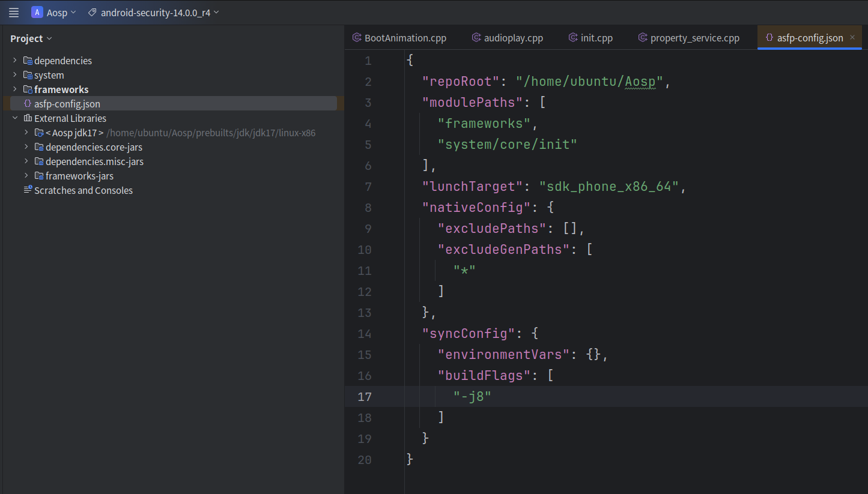Switch to the property_service.cpp tab
868x494 pixels.
[689, 37]
